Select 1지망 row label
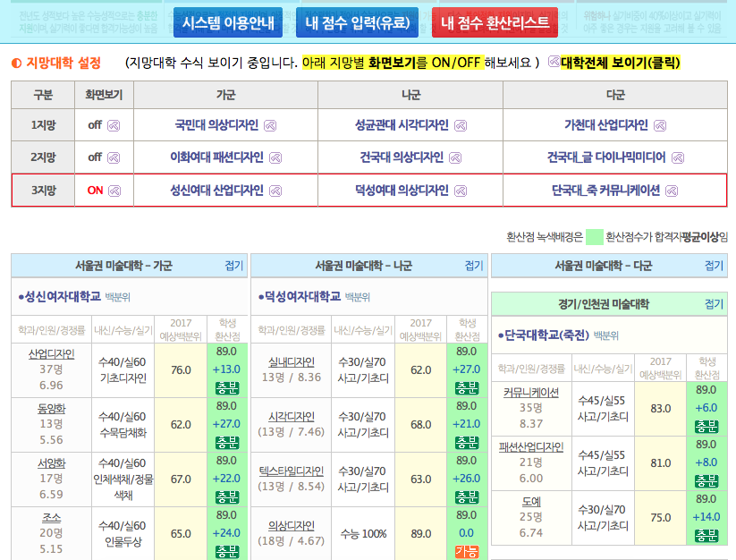 click(x=43, y=125)
